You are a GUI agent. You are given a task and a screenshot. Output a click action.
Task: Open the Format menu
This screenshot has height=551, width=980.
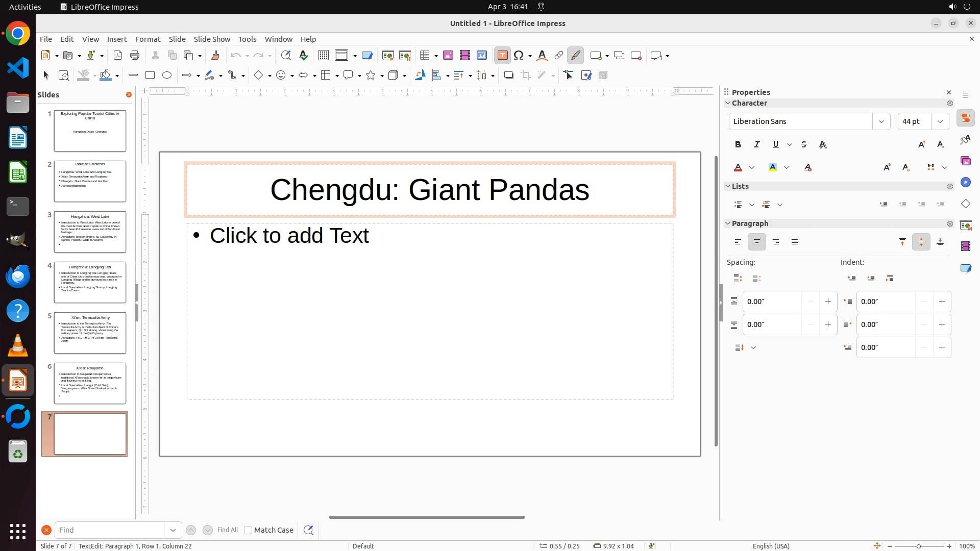(148, 39)
